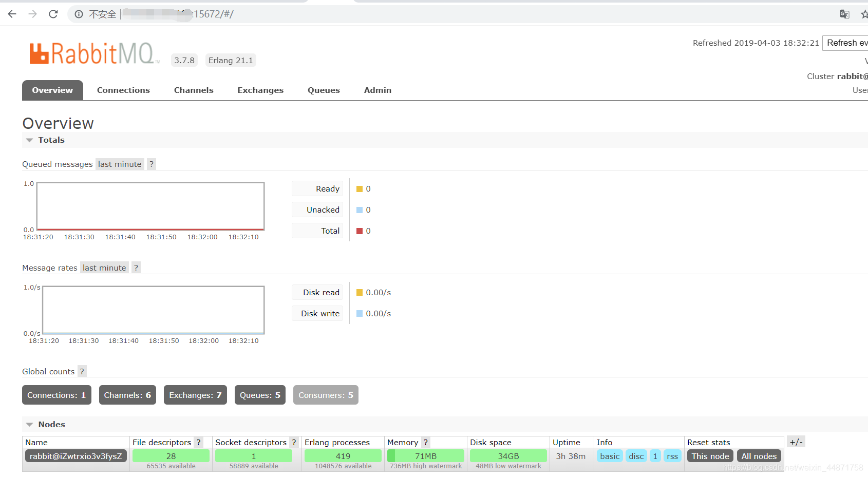This screenshot has height=477, width=868.
Task: Toggle node columns with +/- button
Action: pos(796,442)
